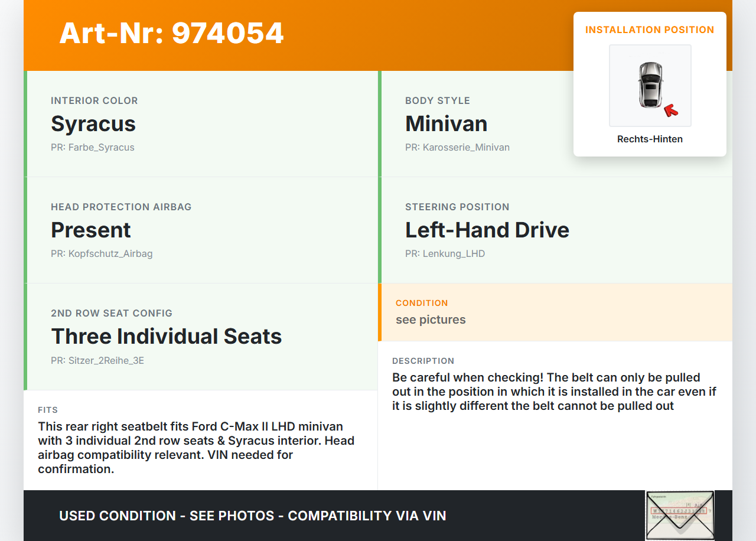Screen dimensions: 756x541
Task: Click the 'see pictures' condition text
Action: tap(431, 320)
